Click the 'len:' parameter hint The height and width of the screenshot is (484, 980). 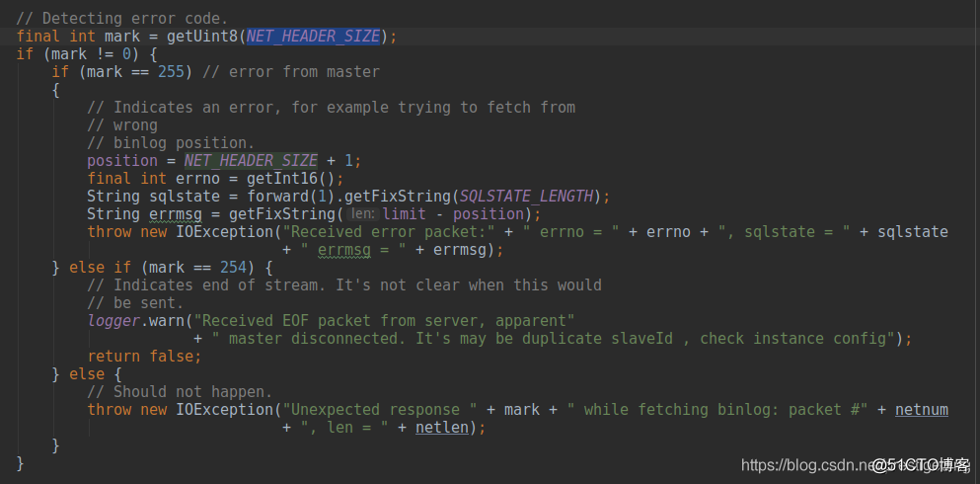point(362,214)
